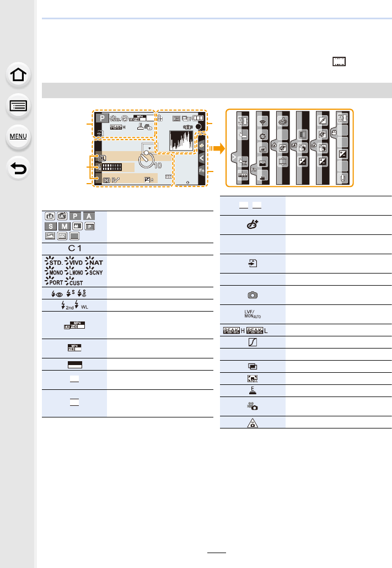
Task: Click the film frame icon near page top
Action: pyautogui.click(x=339, y=62)
